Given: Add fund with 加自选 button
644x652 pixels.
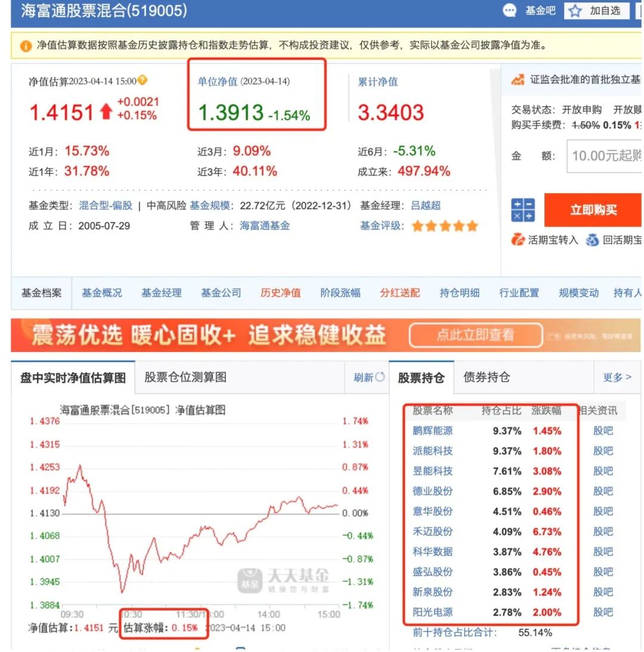Looking at the screenshot, I should tap(597, 11).
